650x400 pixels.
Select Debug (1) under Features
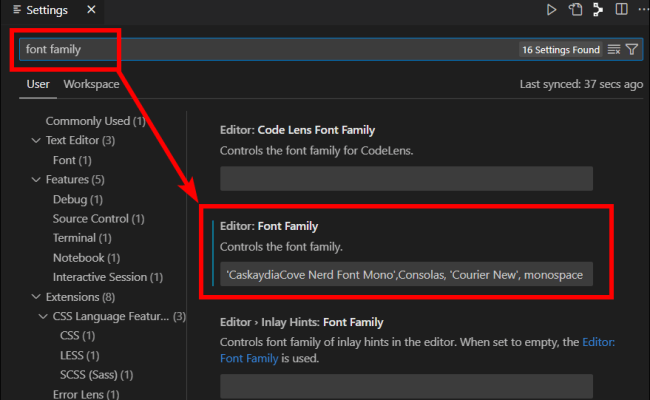[78, 199]
